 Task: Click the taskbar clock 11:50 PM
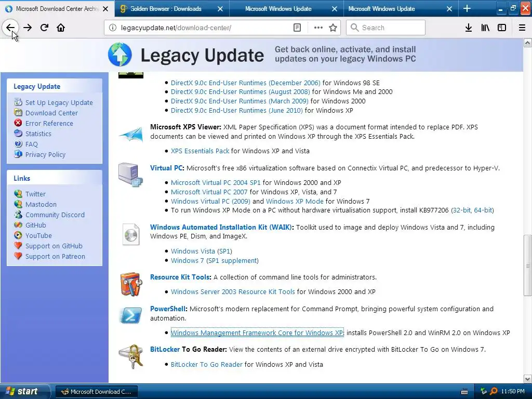(x=513, y=392)
